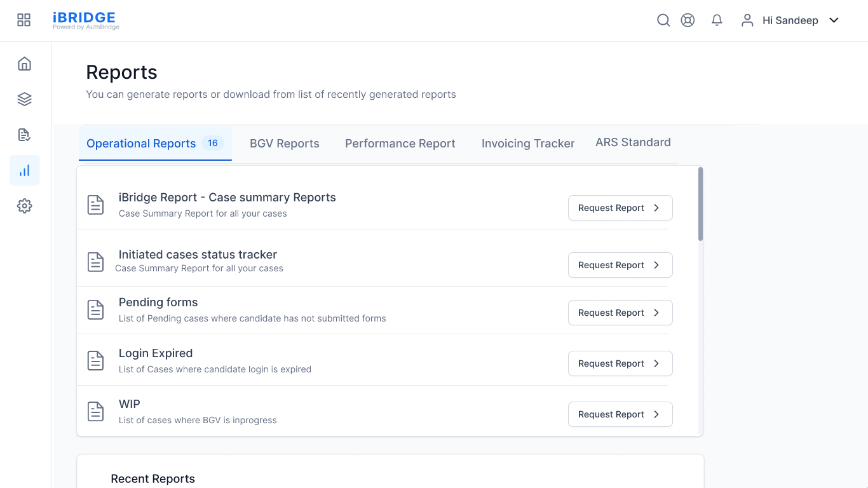Open the search magnifier icon
This screenshot has height=488, width=868.
(x=663, y=20)
